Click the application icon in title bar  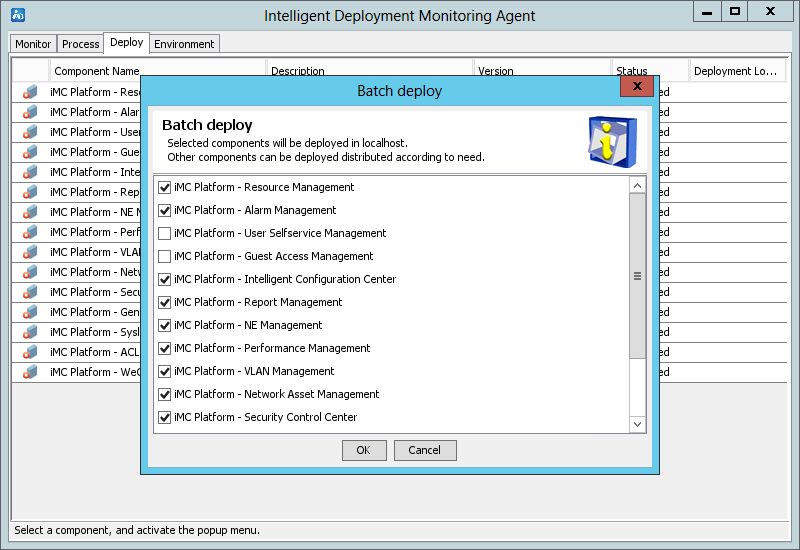[18, 15]
